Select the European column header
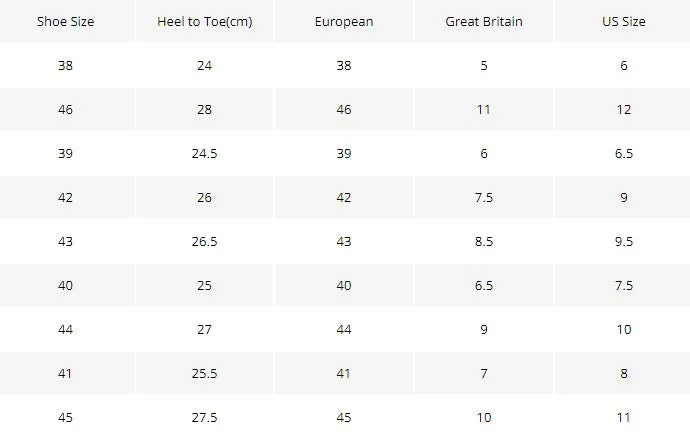The height and width of the screenshot is (433, 690). (344, 22)
